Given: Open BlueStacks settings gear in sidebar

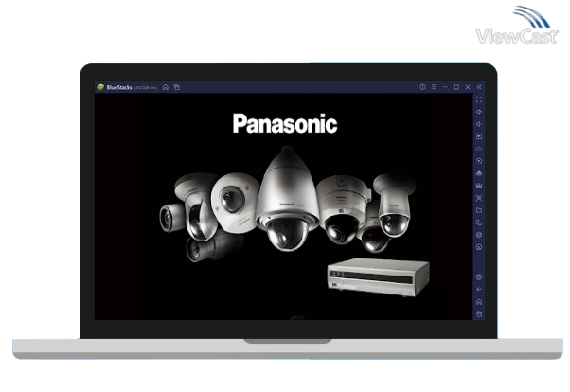Looking at the screenshot, I should [x=479, y=277].
